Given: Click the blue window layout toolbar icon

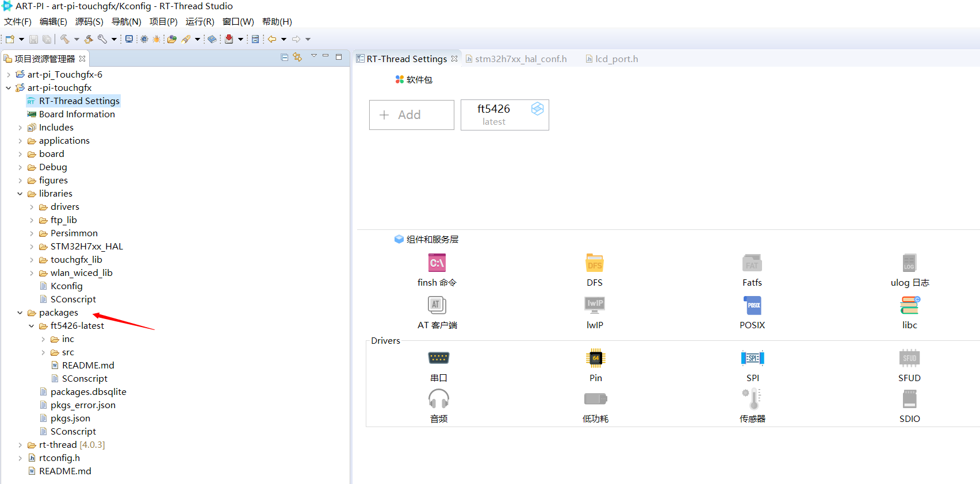Looking at the screenshot, I should click(x=255, y=39).
